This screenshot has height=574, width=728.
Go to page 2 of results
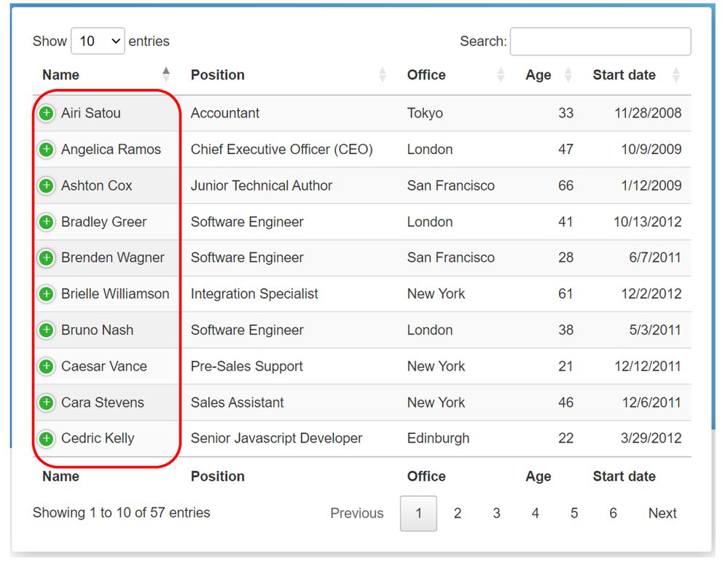(x=458, y=513)
